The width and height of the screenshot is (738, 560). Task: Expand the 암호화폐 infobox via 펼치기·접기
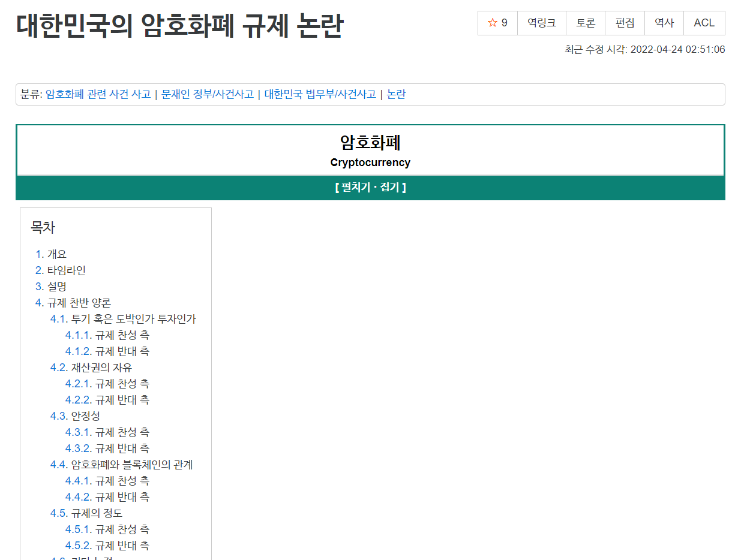[370, 187]
